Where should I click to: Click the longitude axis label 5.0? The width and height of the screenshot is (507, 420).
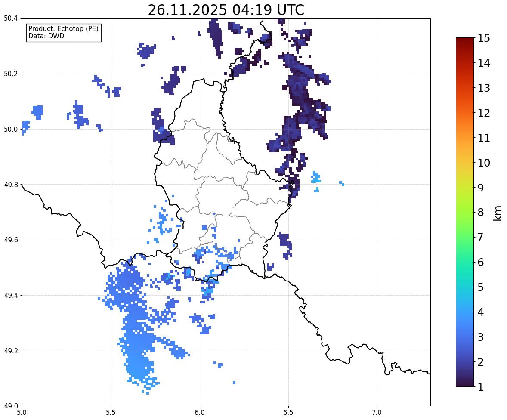pyautogui.click(x=22, y=413)
